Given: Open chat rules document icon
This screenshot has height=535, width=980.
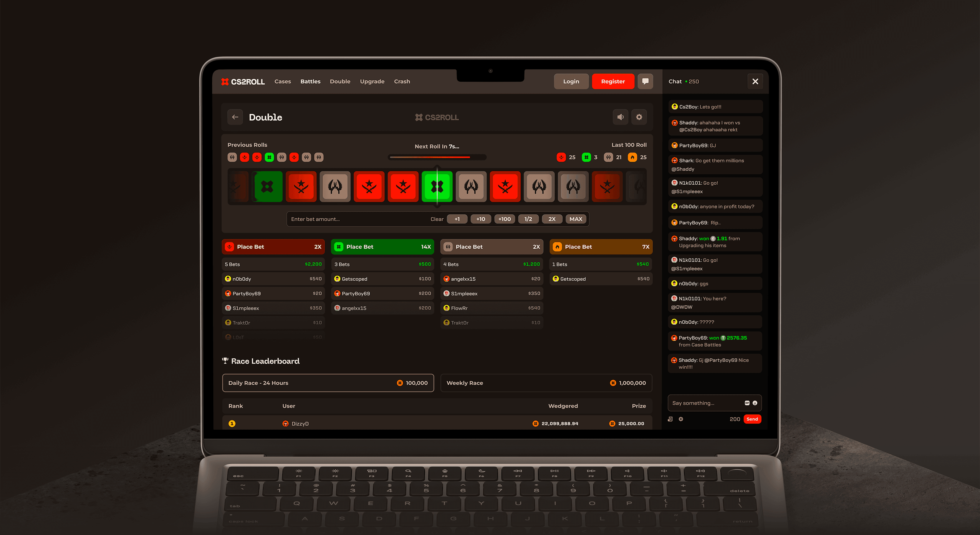Looking at the screenshot, I should 670,419.
